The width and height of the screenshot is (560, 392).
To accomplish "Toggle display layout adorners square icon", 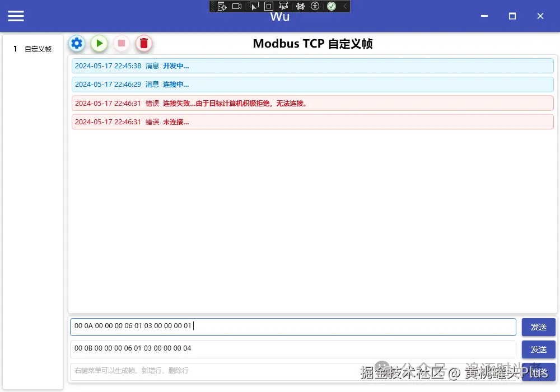I will [269, 6].
